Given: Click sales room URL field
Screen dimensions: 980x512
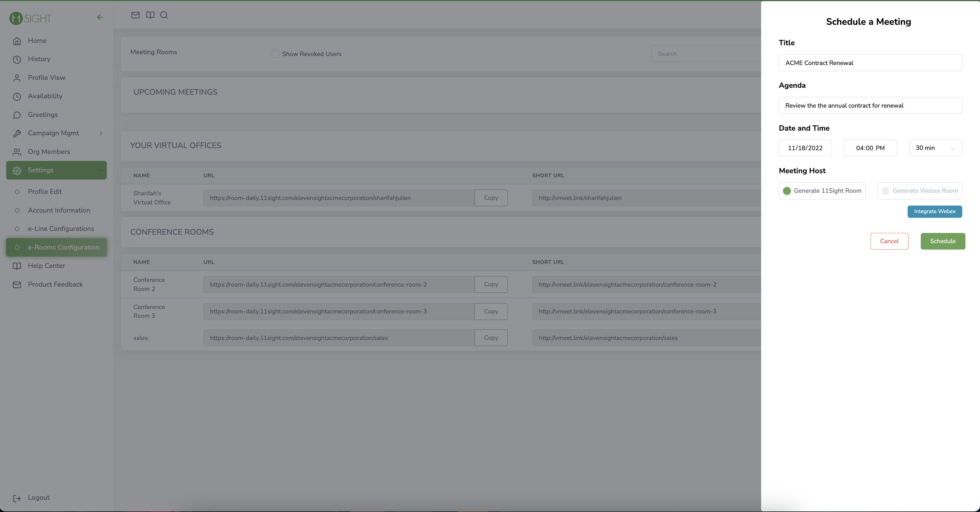Looking at the screenshot, I should coord(339,338).
